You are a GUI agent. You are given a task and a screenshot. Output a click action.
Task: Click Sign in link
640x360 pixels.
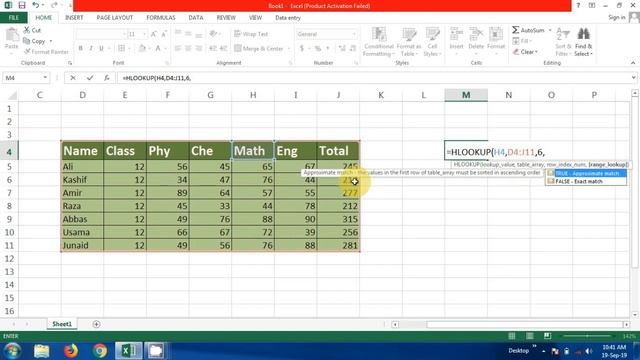click(x=616, y=18)
